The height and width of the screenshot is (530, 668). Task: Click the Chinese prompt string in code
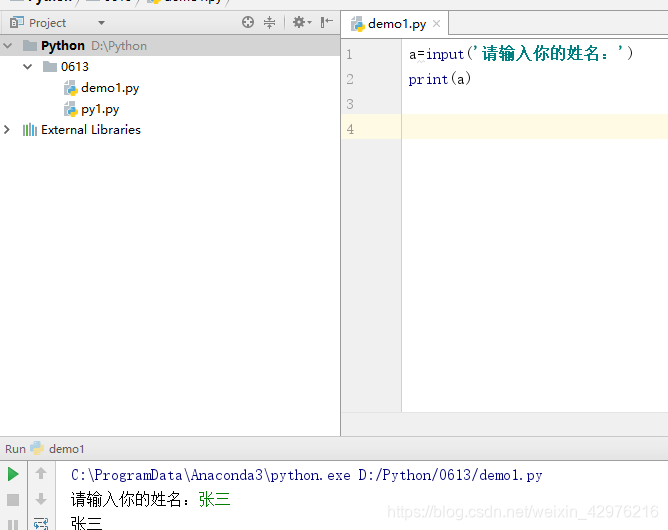[x=548, y=54]
